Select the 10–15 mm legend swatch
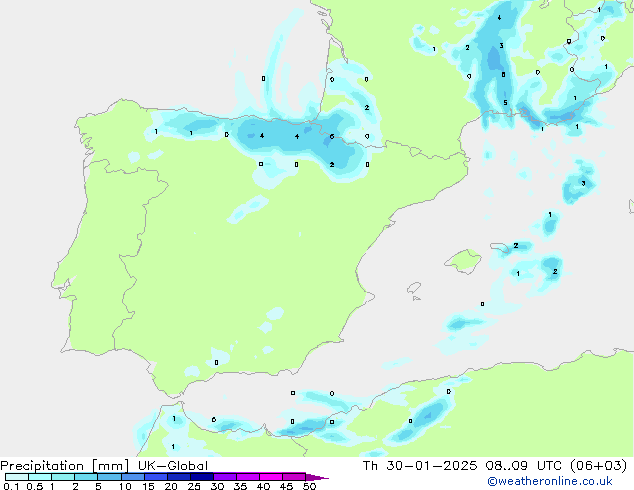The width and height of the screenshot is (634, 490). [x=132, y=477]
